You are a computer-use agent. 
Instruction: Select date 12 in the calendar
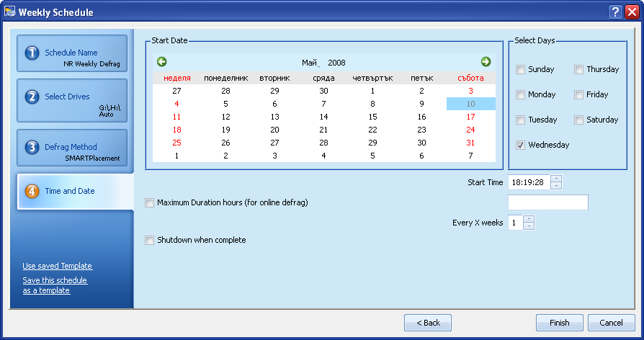click(x=226, y=117)
